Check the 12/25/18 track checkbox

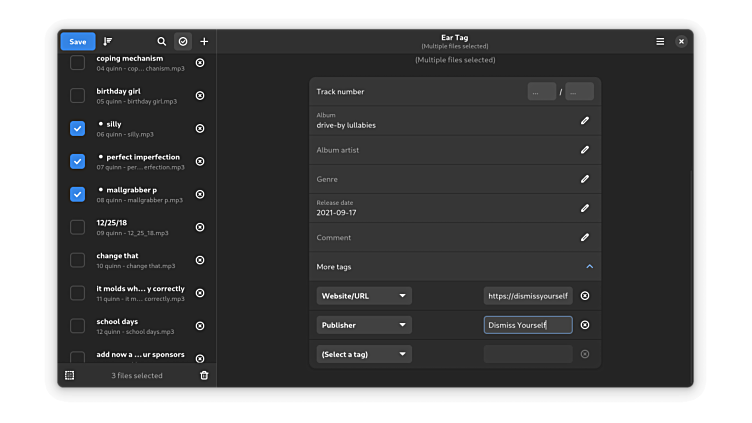pos(77,227)
